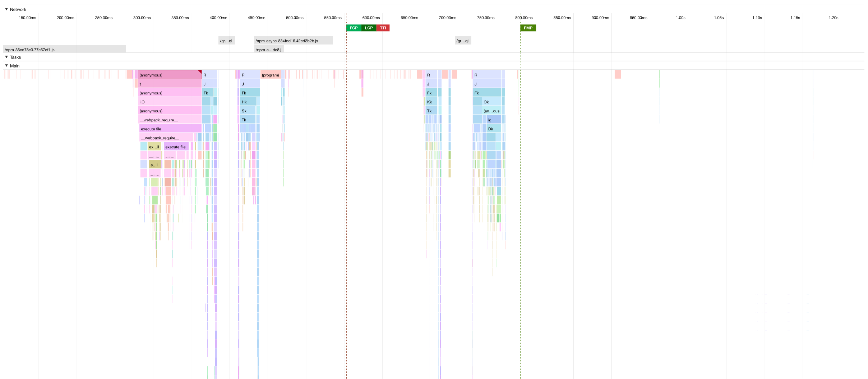Select the Fk frame above Hk
Screen dimensions: 868x379
(x=250, y=93)
